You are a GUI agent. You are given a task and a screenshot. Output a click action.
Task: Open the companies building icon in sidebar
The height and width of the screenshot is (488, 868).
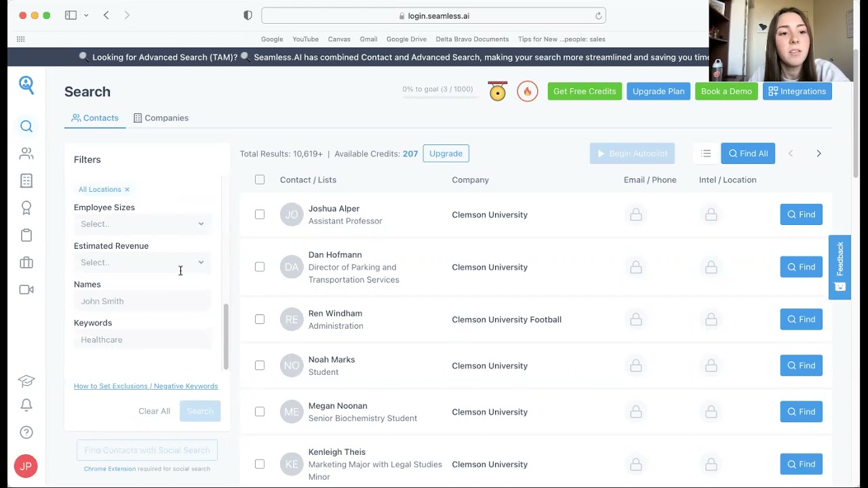pos(26,181)
